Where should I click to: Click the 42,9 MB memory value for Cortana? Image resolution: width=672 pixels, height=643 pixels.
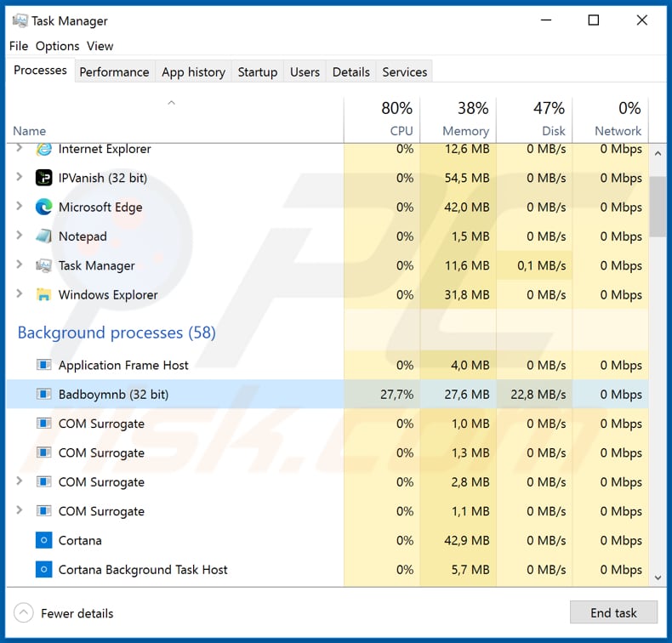[x=467, y=540]
